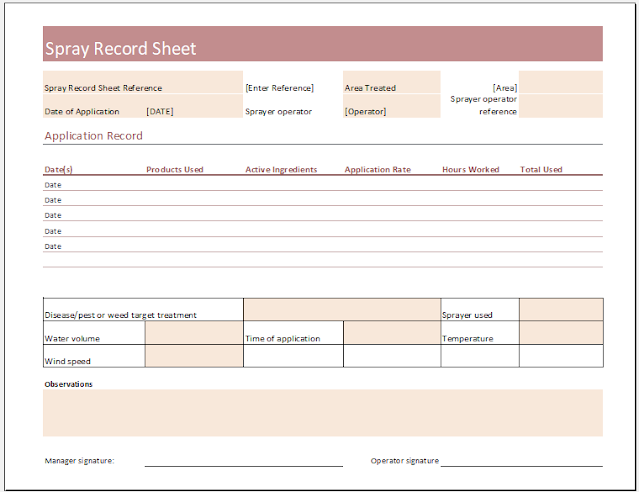The width and height of the screenshot is (639, 492).
Task: Select the shaded cell next to Temperature
Action: pyautogui.click(x=561, y=333)
